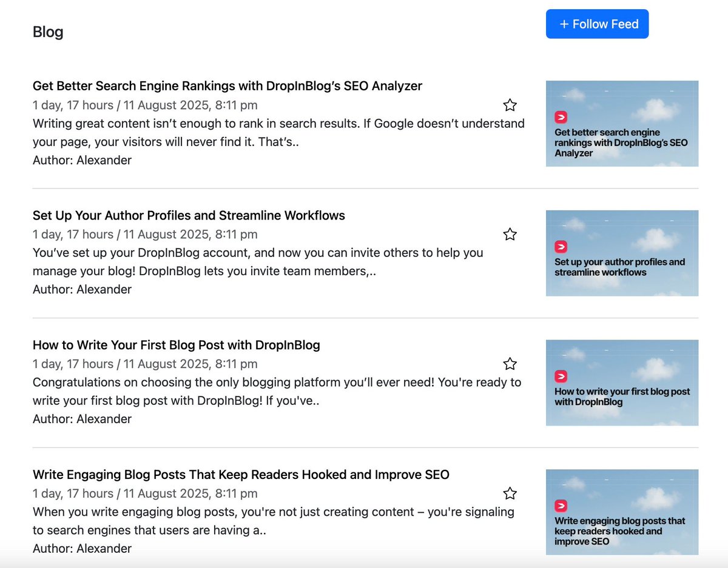Click excerpt 'Congratulations on choosing the only blogging platform'
Image resolution: width=728 pixels, height=568 pixels.
pyautogui.click(x=277, y=392)
